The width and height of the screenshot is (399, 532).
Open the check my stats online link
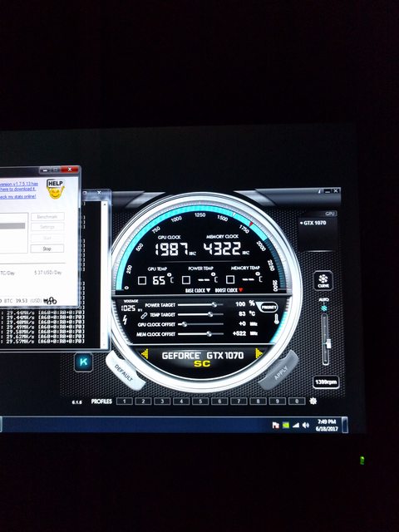click(x=17, y=197)
